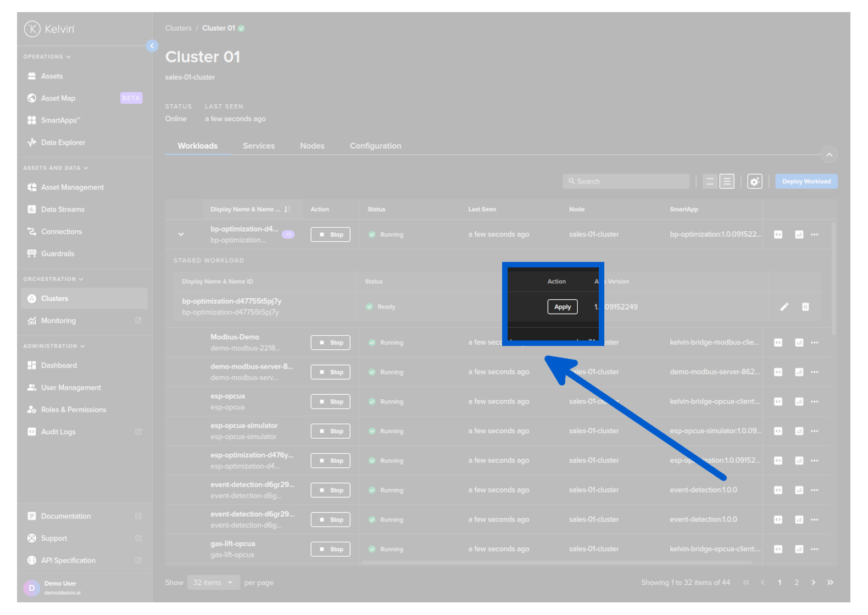Stop the Modbus-Demo workload

click(330, 343)
